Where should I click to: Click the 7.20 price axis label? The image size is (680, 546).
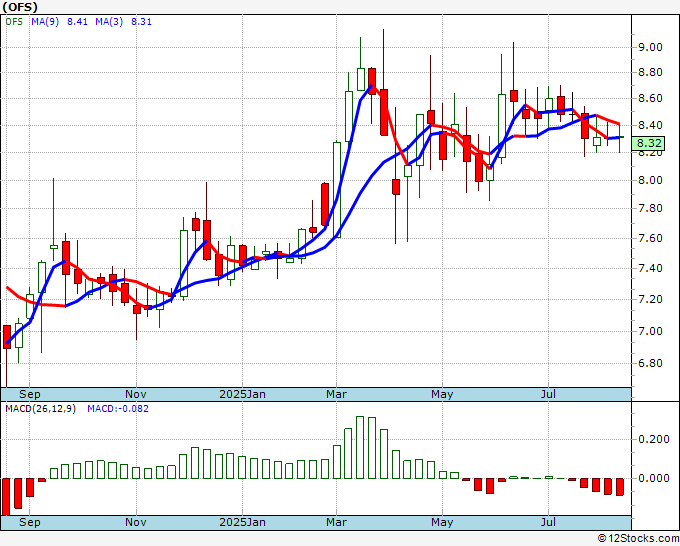coord(651,299)
